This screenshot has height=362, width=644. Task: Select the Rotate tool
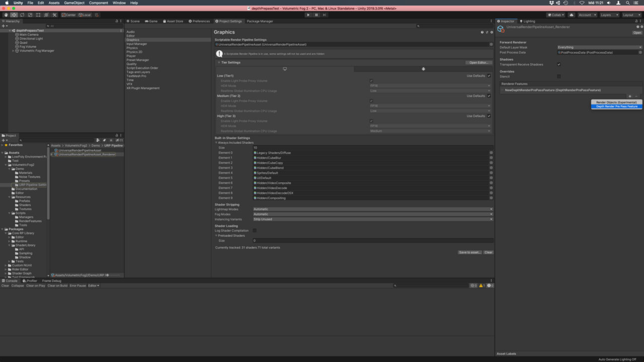pyautogui.click(x=22, y=15)
